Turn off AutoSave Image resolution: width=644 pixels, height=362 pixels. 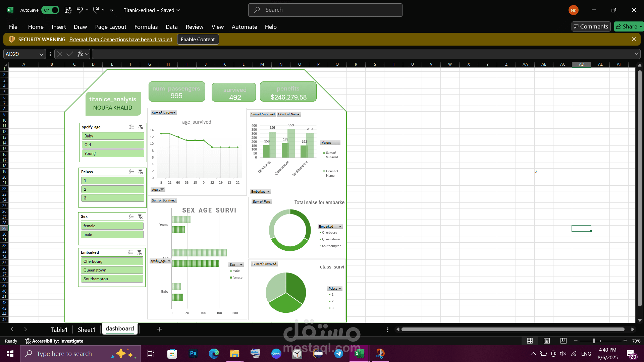pos(50,10)
